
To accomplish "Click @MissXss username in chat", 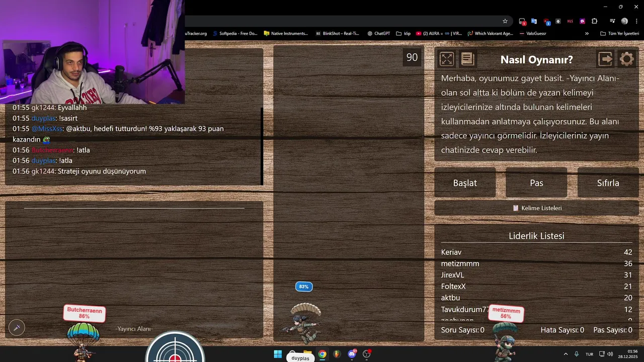I will (x=47, y=129).
